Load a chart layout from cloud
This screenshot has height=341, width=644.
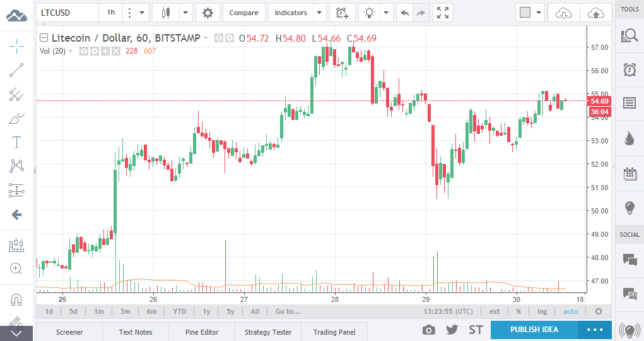click(x=563, y=13)
